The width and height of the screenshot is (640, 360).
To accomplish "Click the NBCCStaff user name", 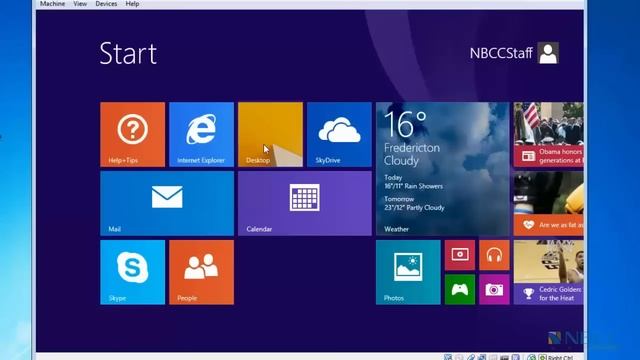I will click(x=501, y=53).
